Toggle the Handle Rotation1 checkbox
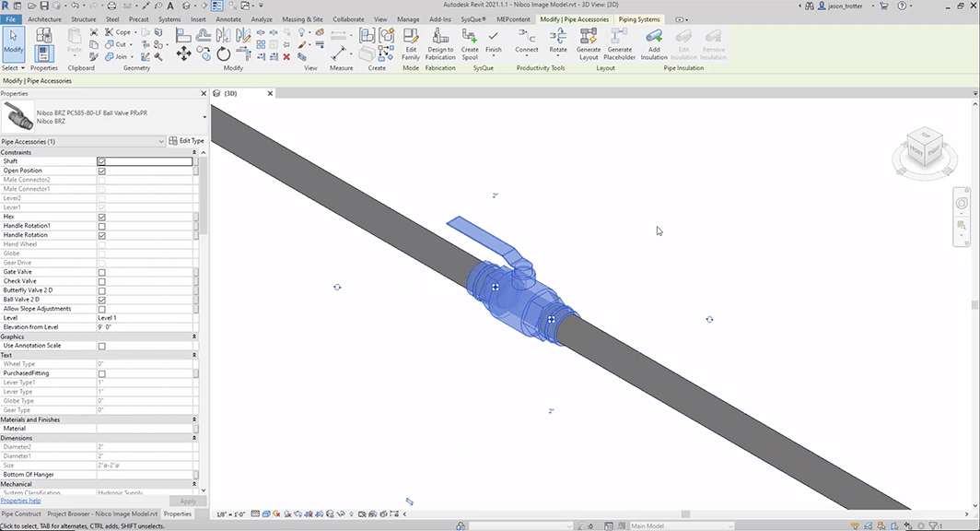Image resolution: width=980 pixels, height=531 pixels. click(x=101, y=226)
